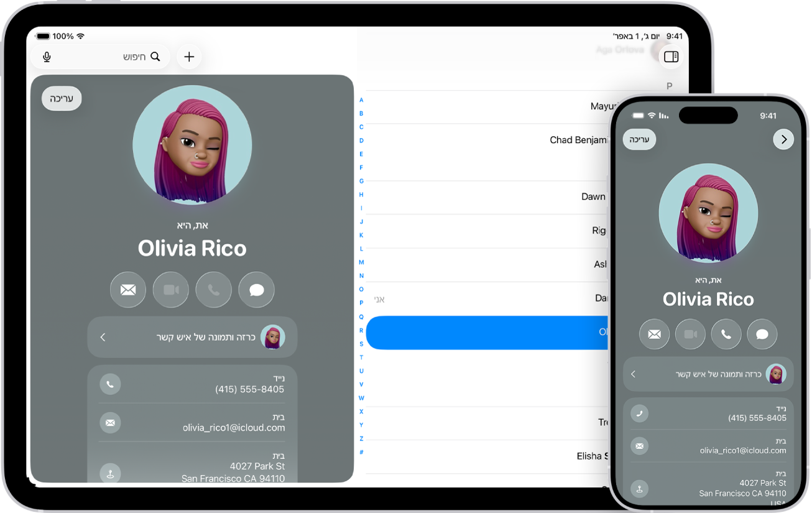Tap map pin icon beside address on iPhone

pos(639,488)
